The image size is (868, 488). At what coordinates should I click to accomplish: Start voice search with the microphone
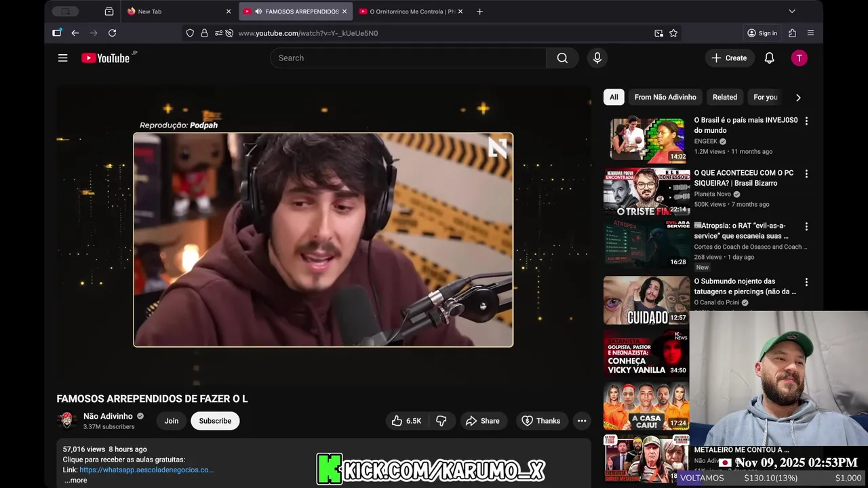(x=597, y=58)
